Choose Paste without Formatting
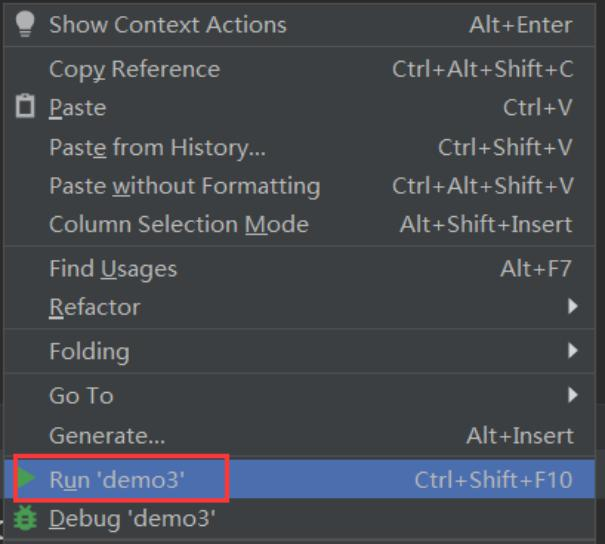 pyautogui.click(x=184, y=186)
